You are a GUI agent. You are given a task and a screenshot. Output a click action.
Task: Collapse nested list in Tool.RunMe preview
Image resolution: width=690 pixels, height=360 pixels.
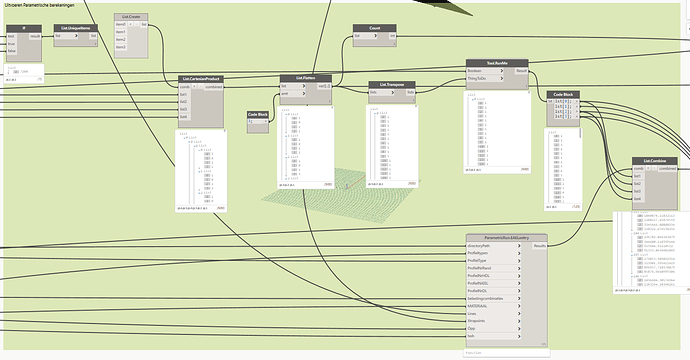tap(473, 99)
